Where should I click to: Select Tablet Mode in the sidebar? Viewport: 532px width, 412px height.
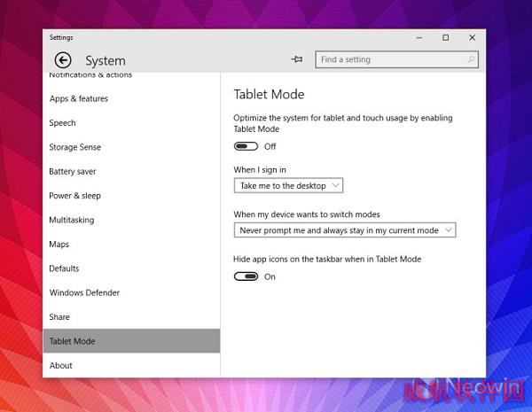[131, 341]
